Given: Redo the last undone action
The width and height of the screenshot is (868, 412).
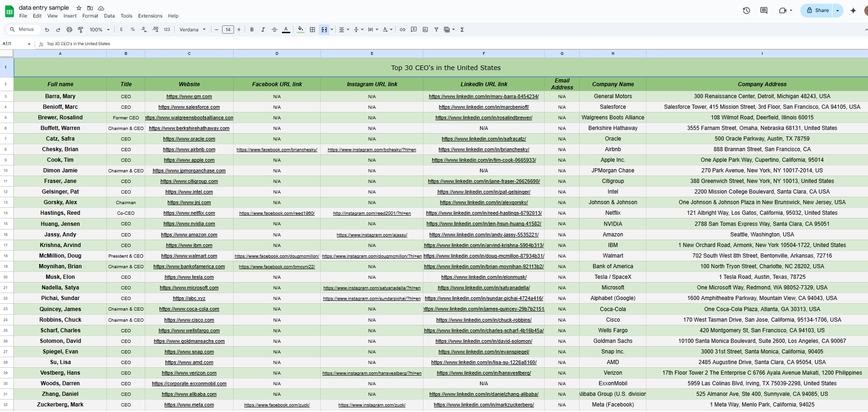Looking at the screenshot, I should pos(58,29).
